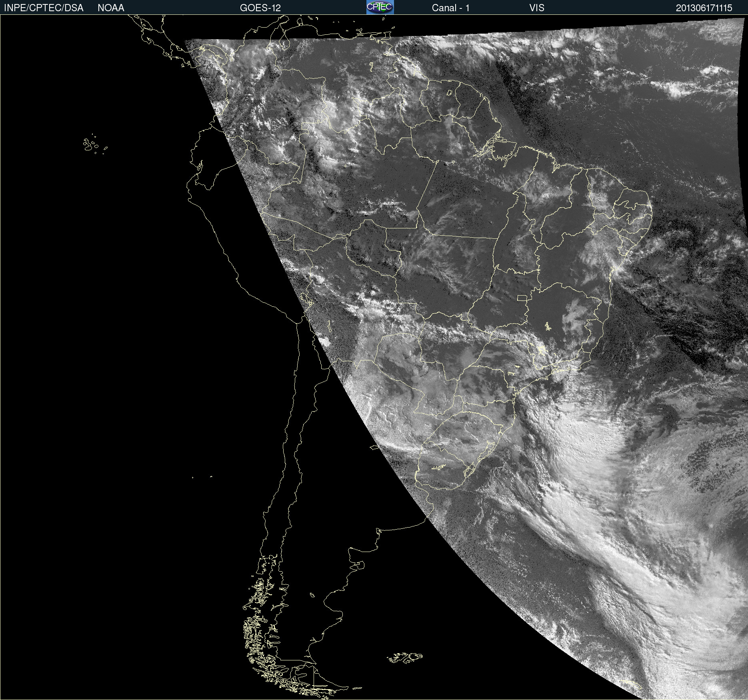Click the Canal - 1 label
Screen dimensions: 748x700
click(451, 8)
